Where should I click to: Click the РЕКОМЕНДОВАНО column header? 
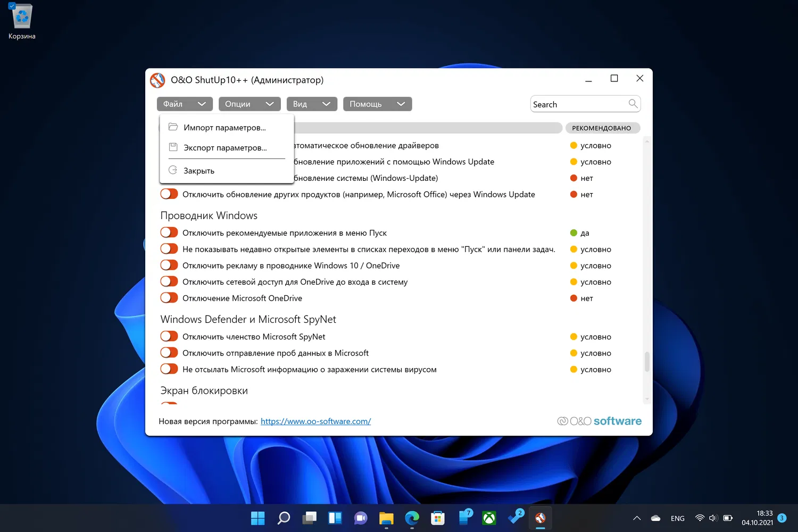coord(602,128)
